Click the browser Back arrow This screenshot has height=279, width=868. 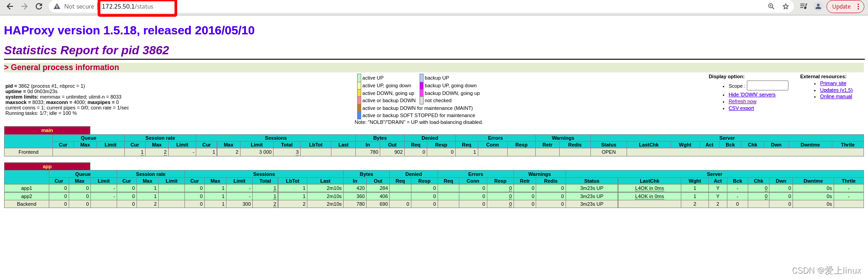tap(10, 6)
